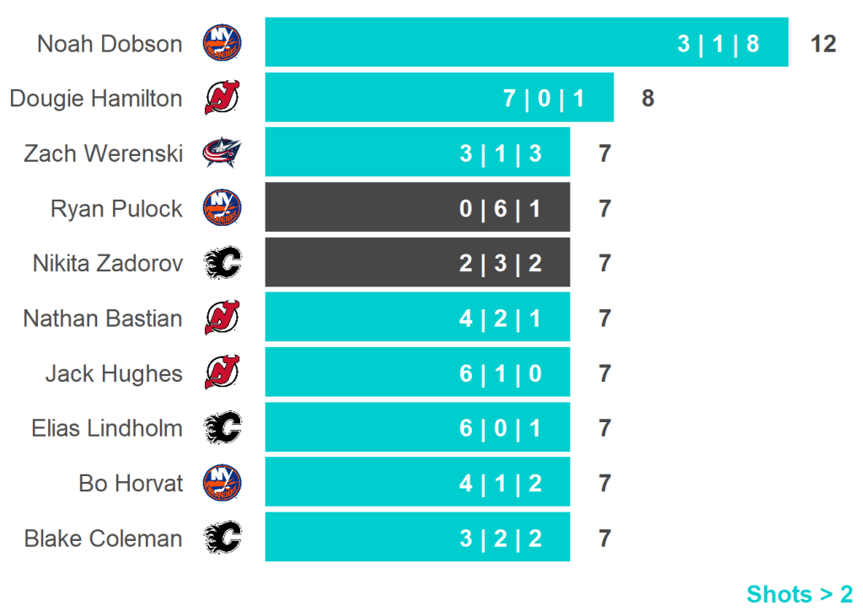Click the Flames logo beside Blake Coleman

pyautogui.click(x=222, y=538)
